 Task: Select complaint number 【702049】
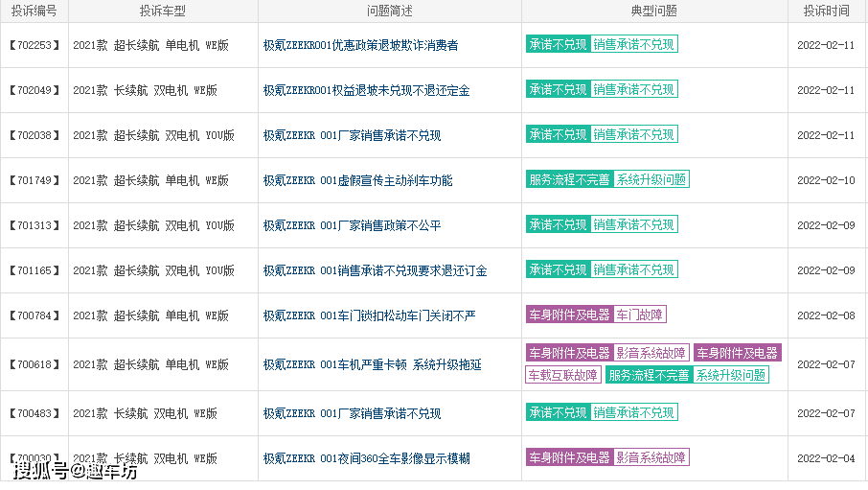pyautogui.click(x=34, y=90)
